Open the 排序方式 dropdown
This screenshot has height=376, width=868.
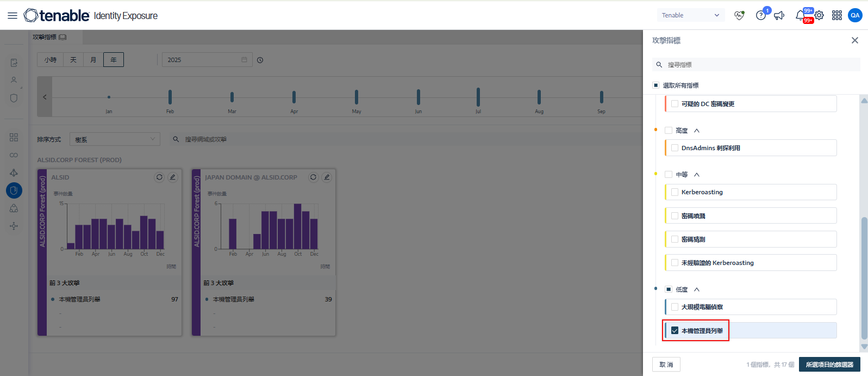coord(115,139)
